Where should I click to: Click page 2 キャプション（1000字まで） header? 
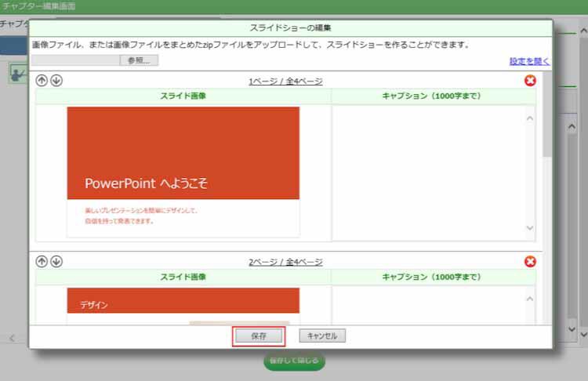point(431,277)
